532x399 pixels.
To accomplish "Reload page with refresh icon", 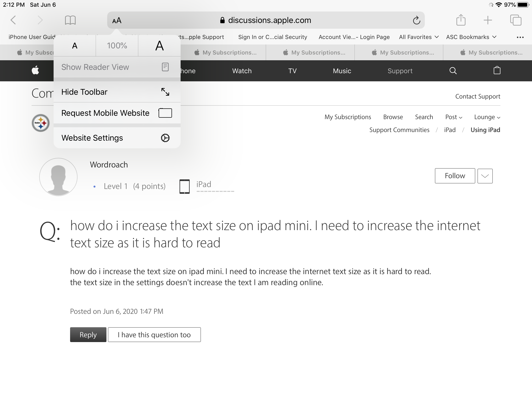I will [416, 20].
